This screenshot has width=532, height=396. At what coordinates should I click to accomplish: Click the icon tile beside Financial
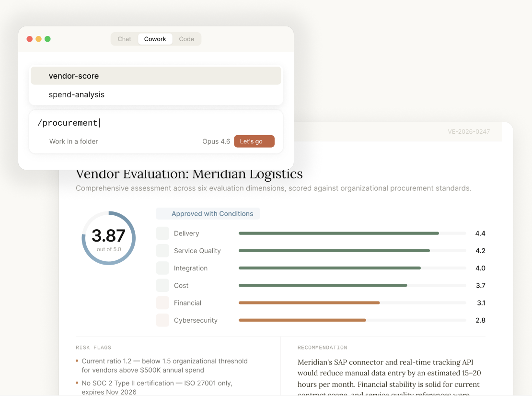click(x=162, y=303)
